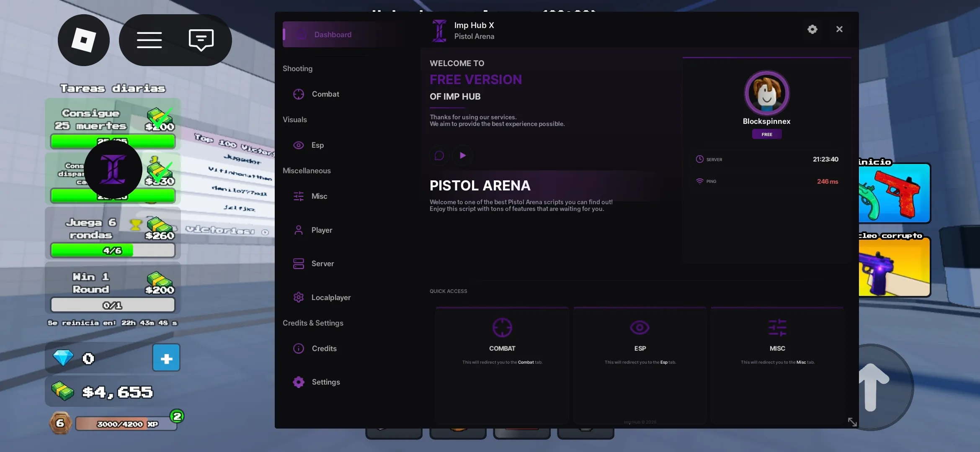This screenshot has width=980, height=452.
Task: Tap the floating Imp Hub toggle logo
Action: [113, 169]
